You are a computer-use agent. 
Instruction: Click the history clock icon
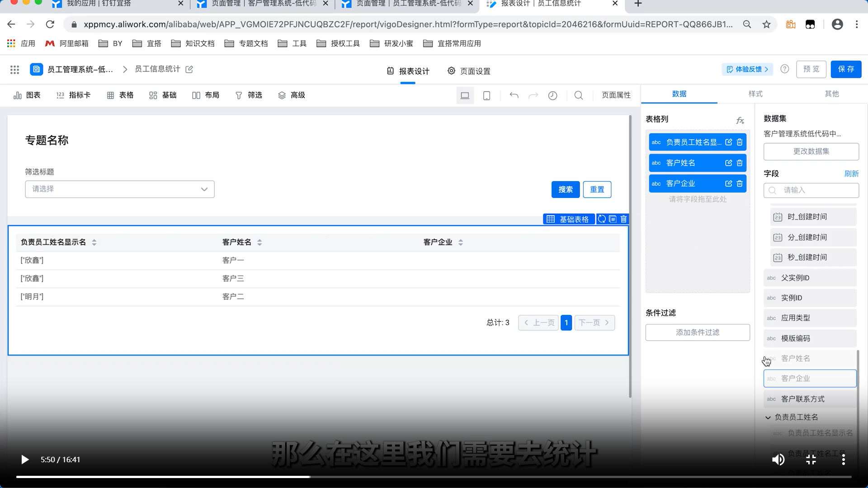pyautogui.click(x=552, y=95)
